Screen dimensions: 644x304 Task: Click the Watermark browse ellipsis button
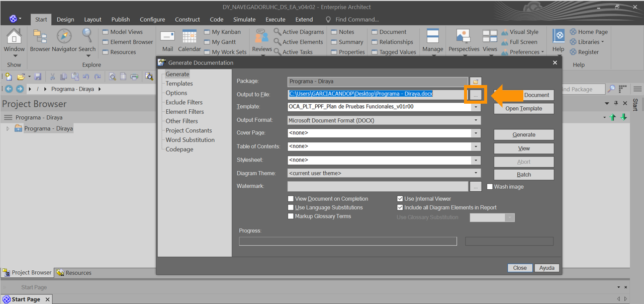coord(476,187)
